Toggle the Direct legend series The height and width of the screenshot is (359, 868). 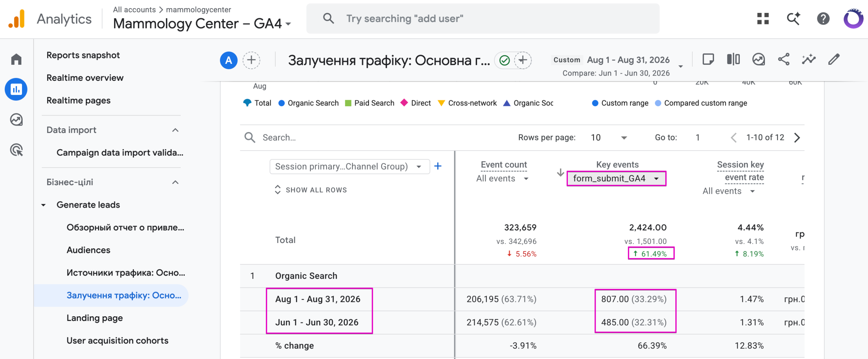(x=416, y=103)
